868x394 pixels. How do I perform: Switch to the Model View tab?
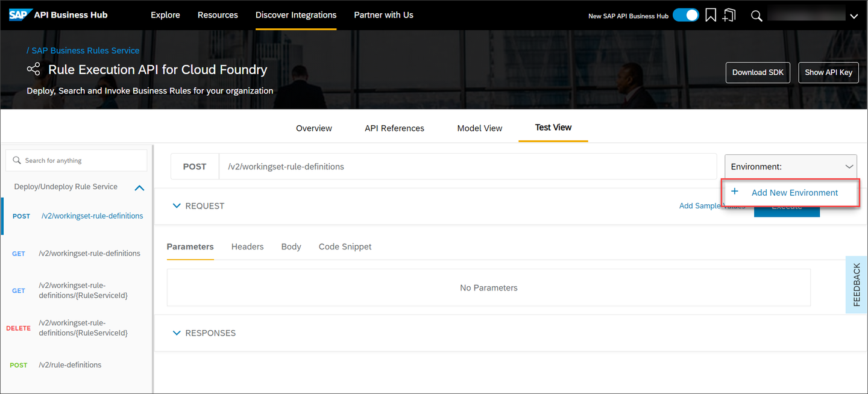[480, 128]
